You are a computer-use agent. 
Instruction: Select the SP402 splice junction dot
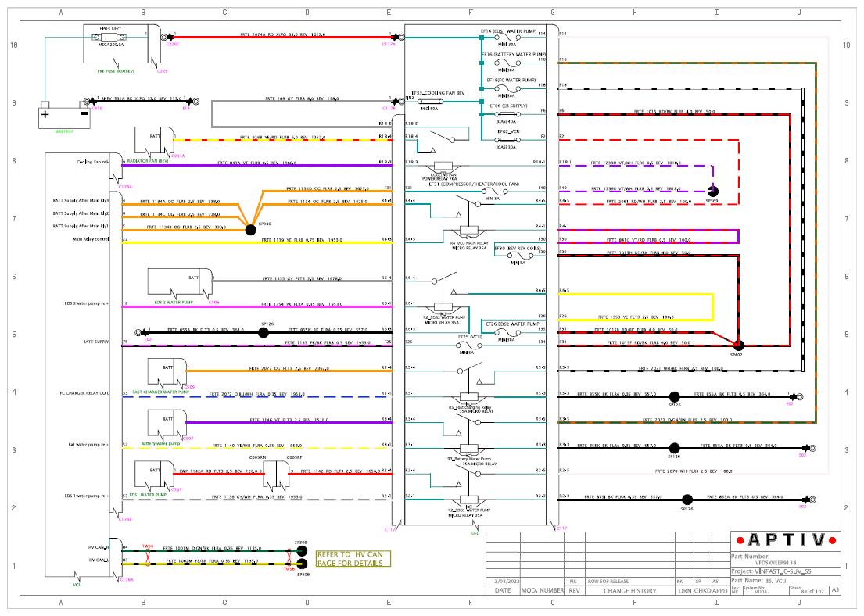(x=738, y=346)
